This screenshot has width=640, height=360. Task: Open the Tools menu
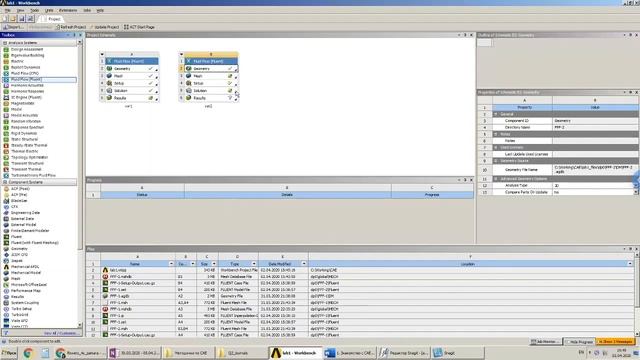(x=35, y=10)
